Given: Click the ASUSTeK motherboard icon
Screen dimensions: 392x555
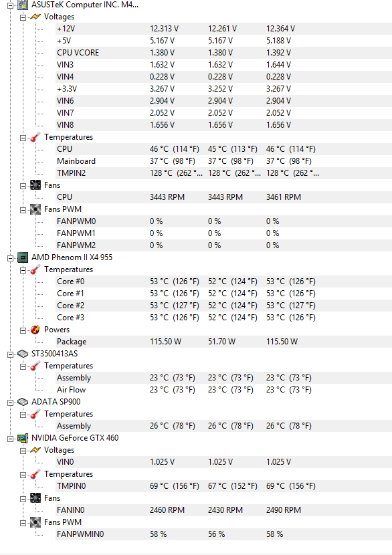Looking at the screenshot, I should click(x=23, y=5).
